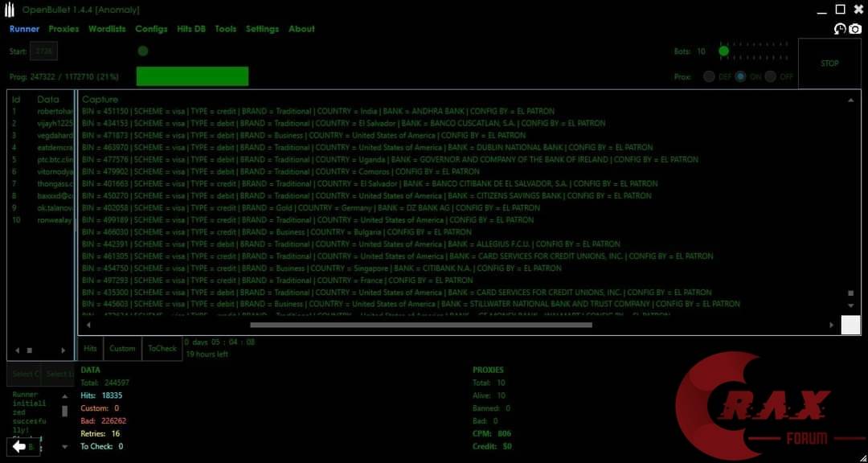Click Capture panel horizontal scroll-right arrow
Viewport: 868px width, 463px height.
pyautogui.click(x=831, y=325)
